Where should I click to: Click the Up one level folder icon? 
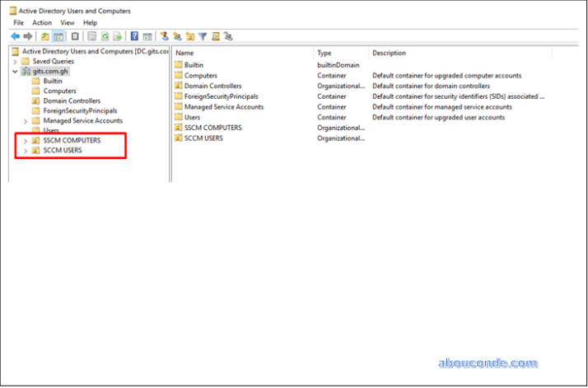click(44, 36)
